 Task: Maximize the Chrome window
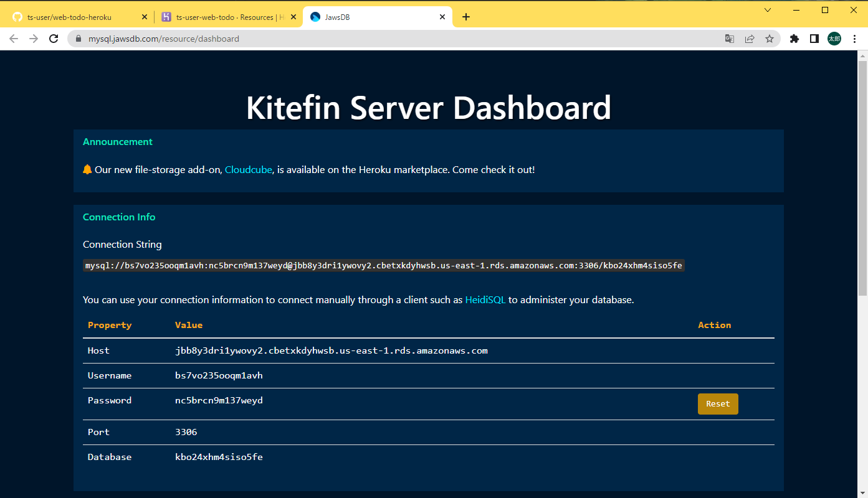[825, 10]
